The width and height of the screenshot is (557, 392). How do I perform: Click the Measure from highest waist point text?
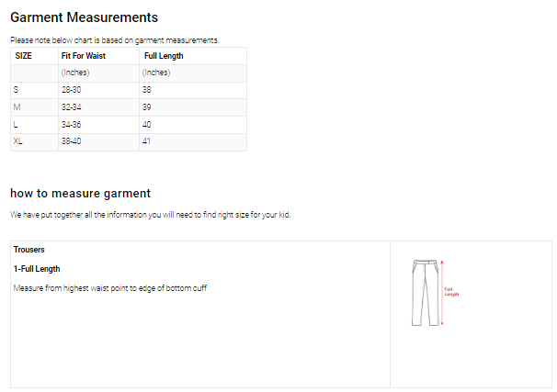tap(109, 288)
